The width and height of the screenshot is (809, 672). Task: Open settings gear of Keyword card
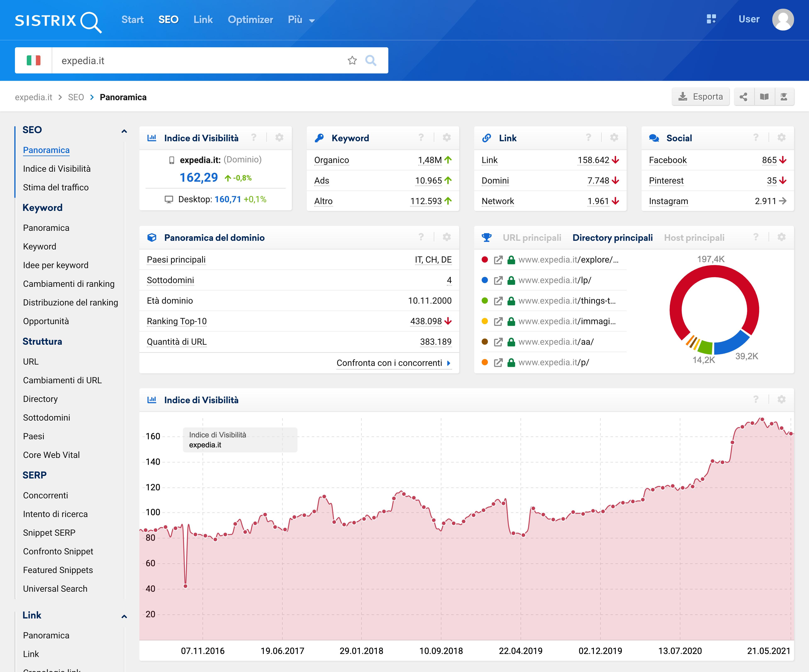click(x=446, y=138)
